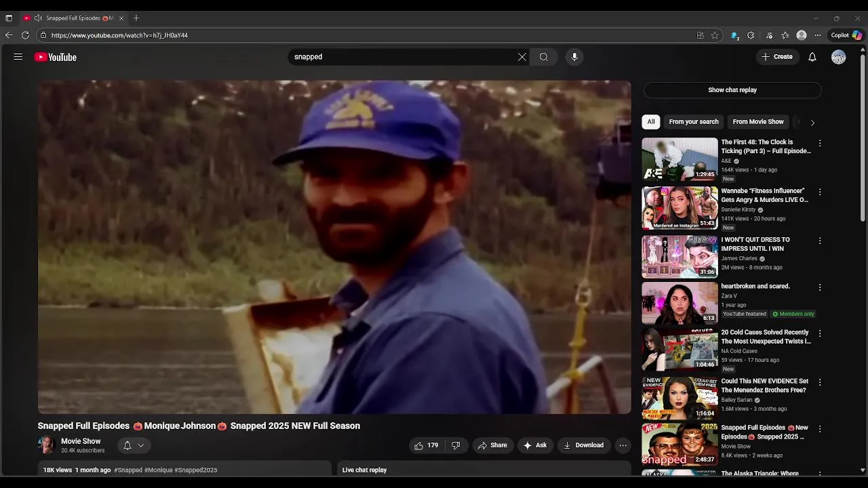Open the subscription notification bell dropdown

pos(134,445)
